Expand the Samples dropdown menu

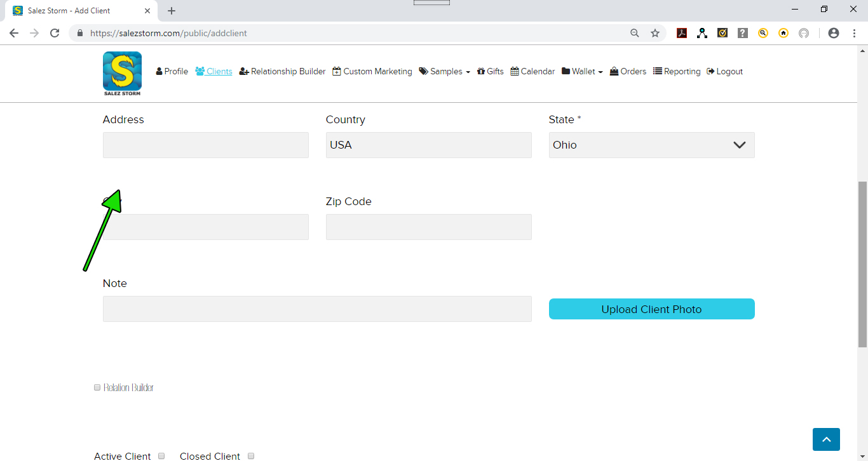(444, 72)
